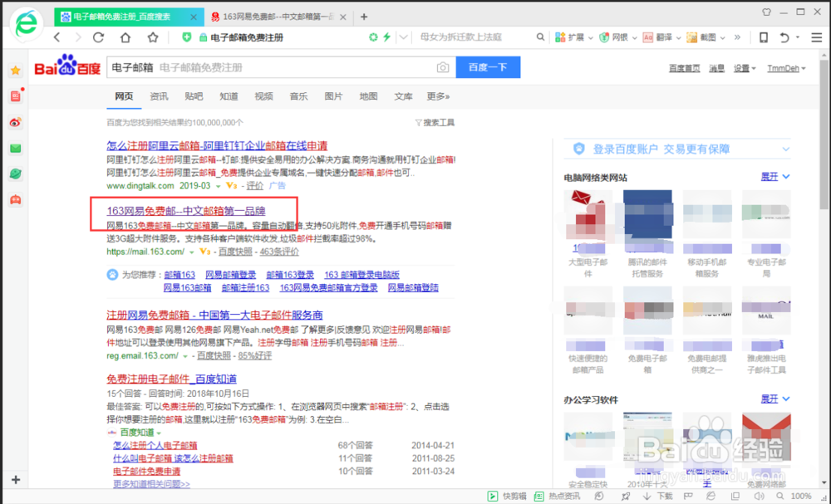831x504 pixels.
Task: Click the browser forward arrow
Action: pyautogui.click(x=78, y=37)
